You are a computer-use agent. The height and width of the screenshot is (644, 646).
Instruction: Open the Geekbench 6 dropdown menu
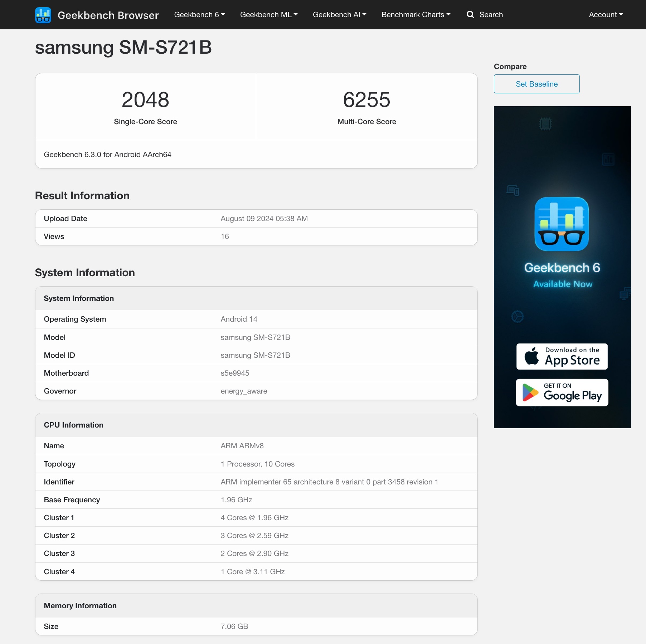tap(199, 15)
